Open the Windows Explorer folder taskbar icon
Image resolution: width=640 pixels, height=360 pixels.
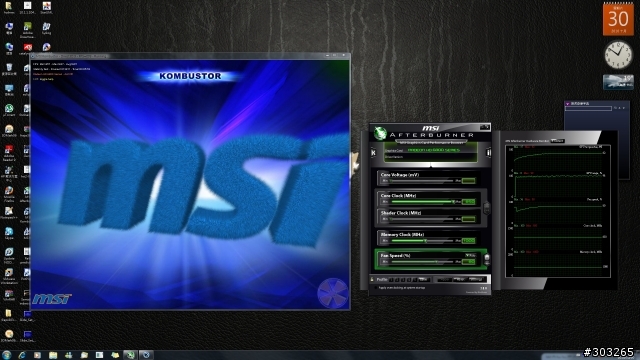(x=53, y=355)
